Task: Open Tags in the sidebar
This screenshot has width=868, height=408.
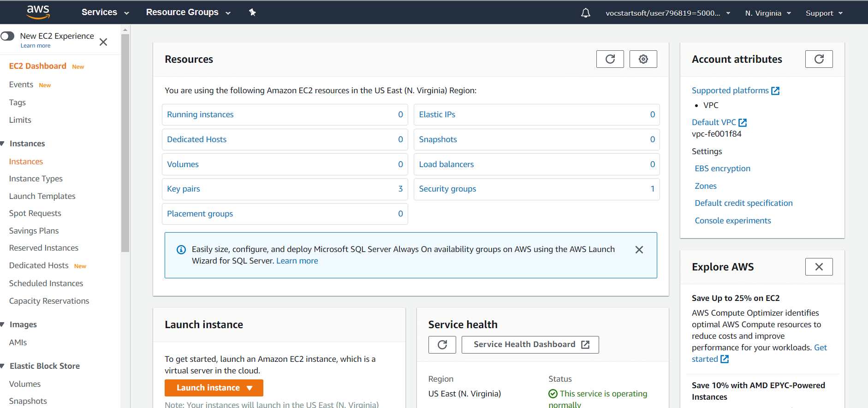Action: [18, 102]
